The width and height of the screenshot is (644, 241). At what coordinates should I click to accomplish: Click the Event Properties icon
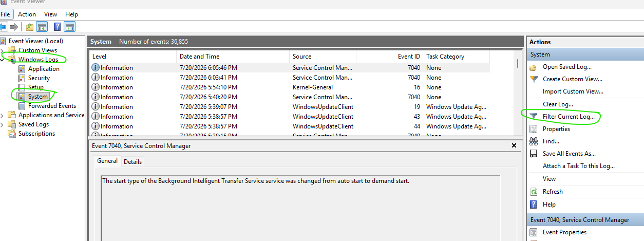click(534, 232)
